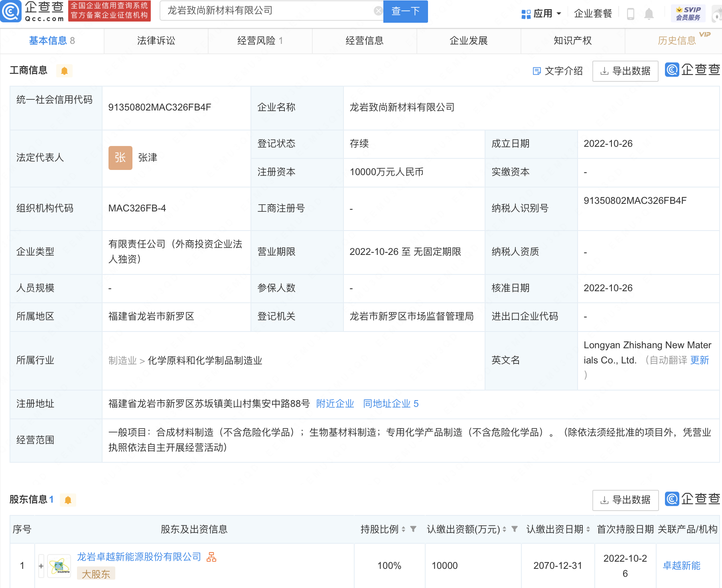Switch to the 知识产权 tab
The image size is (722, 588).
point(572,41)
